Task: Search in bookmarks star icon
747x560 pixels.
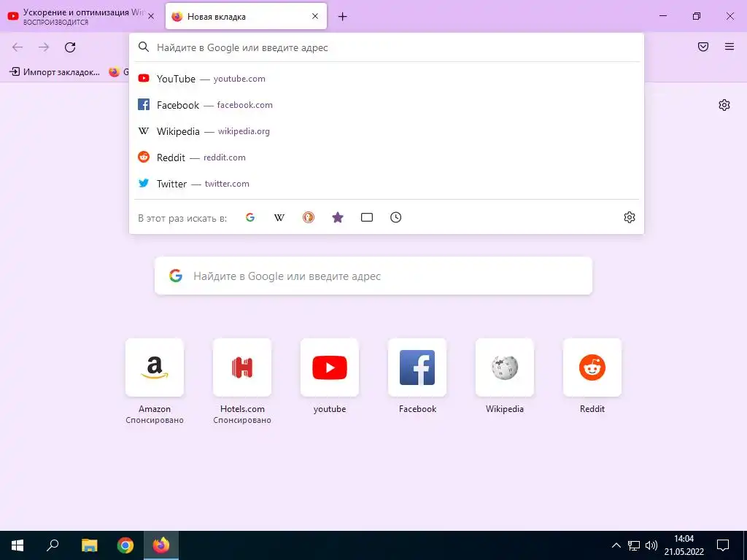Action: tap(338, 217)
